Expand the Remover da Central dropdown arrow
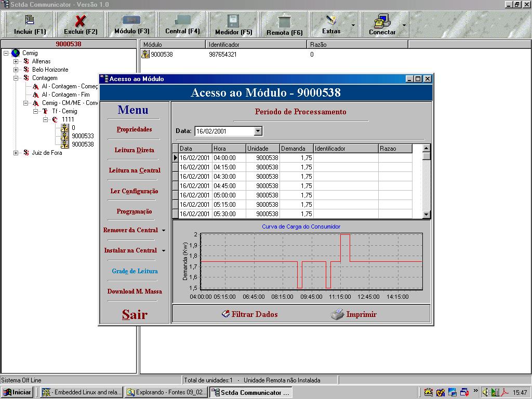This screenshot has height=399, width=532. [x=164, y=230]
